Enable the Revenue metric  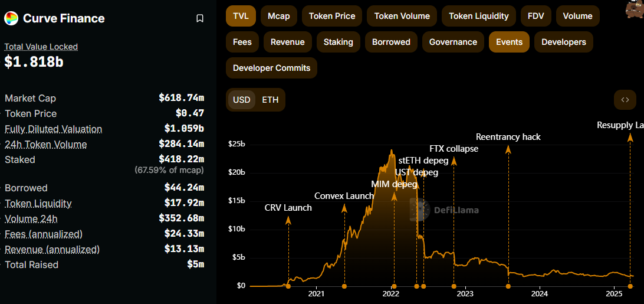coord(288,42)
